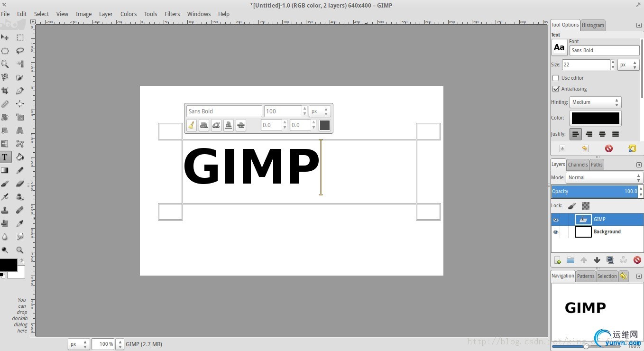Click the Aa font picker button
644x351 pixels.
[x=560, y=47]
